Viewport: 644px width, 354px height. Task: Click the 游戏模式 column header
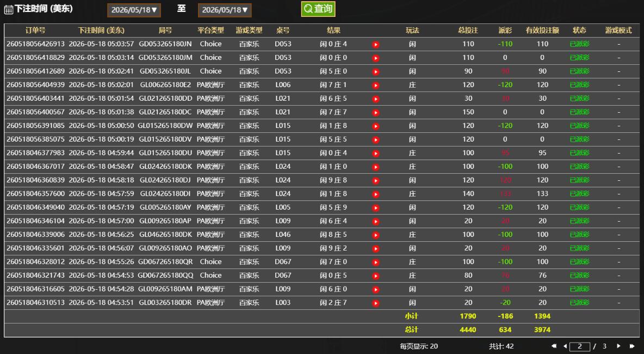tap(618, 30)
